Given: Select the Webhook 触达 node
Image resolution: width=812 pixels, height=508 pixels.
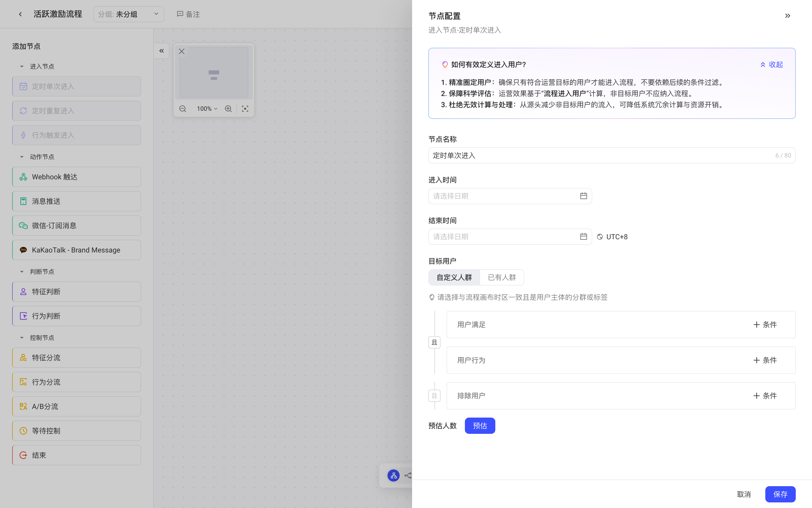Looking at the screenshot, I should click(76, 177).
